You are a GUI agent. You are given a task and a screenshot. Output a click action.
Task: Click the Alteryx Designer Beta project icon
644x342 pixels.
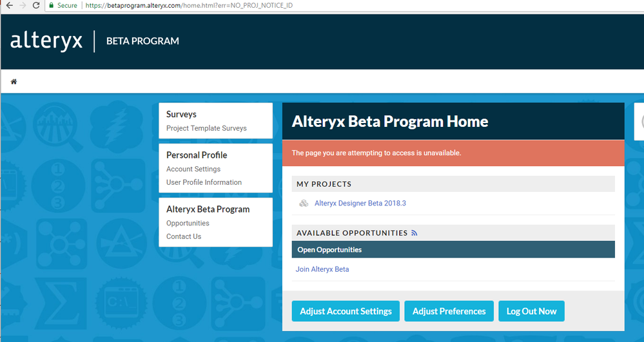[304, 204]
